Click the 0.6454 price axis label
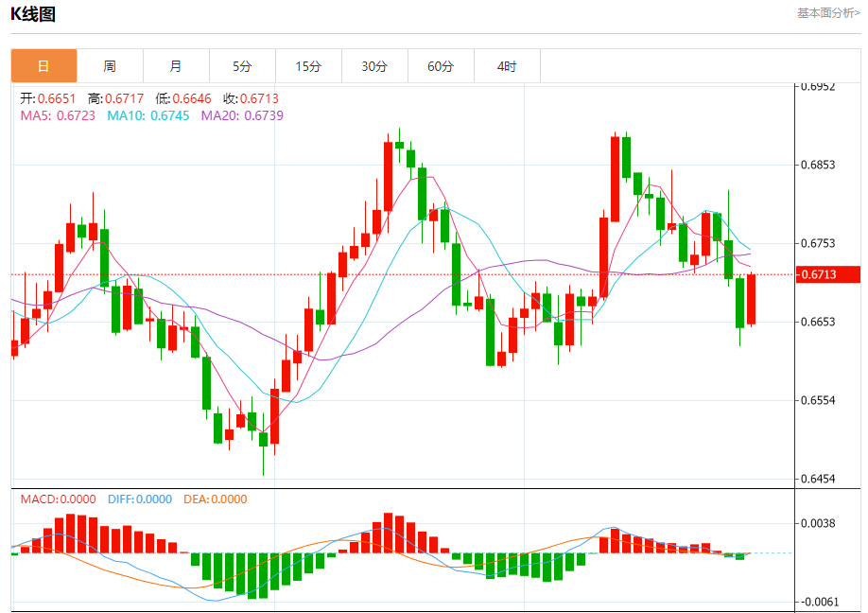This screenshot has height=613, width=868. click(x=818, y=479)
